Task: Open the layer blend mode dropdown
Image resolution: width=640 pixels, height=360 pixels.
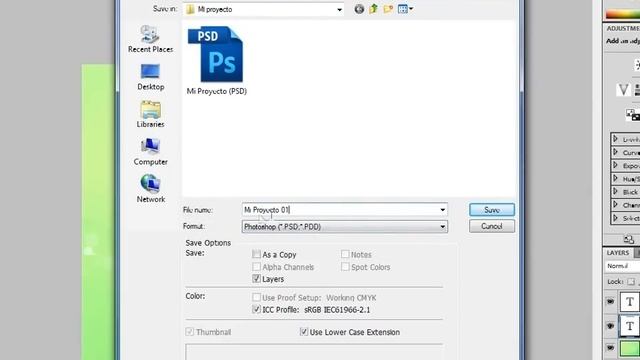Action: (x=622, y=266)
